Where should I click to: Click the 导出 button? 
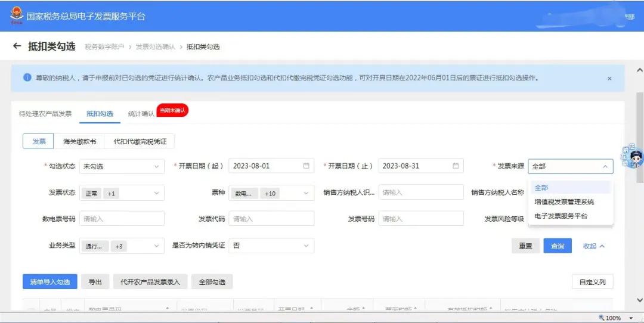point(95,281)
